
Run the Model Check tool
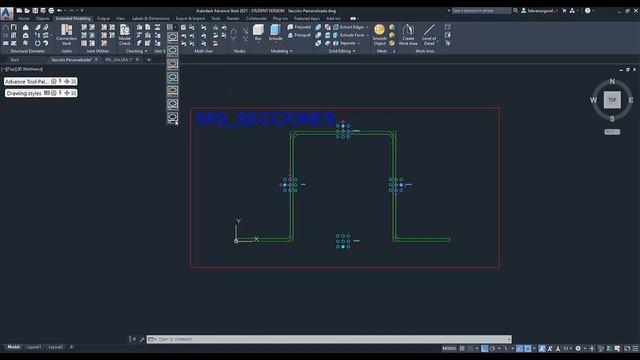pos(124,34)
